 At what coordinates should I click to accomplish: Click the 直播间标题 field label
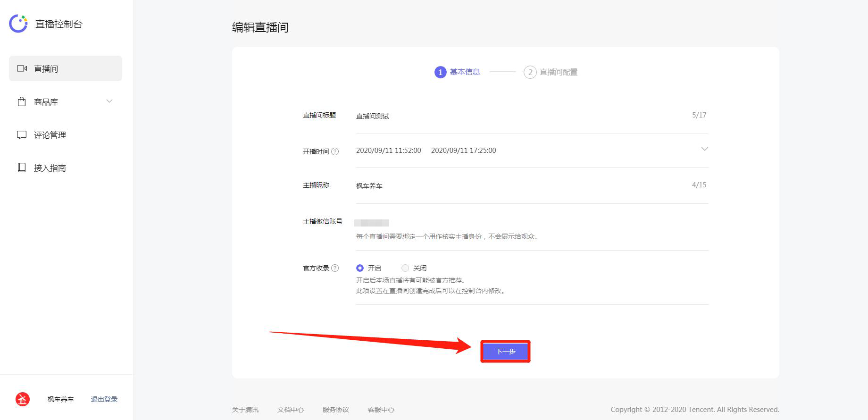[x=319, y=115]
